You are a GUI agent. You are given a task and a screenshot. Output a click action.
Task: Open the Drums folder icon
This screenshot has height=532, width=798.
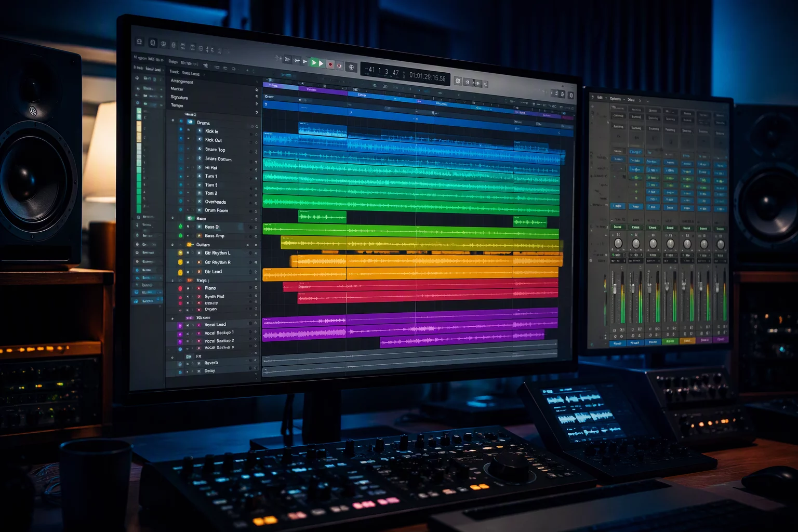[190, 122]
